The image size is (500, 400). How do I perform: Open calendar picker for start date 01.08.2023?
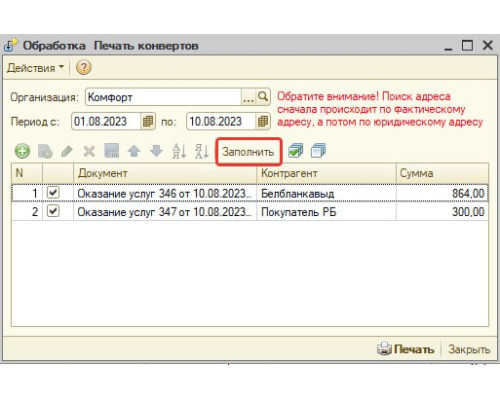148,121
